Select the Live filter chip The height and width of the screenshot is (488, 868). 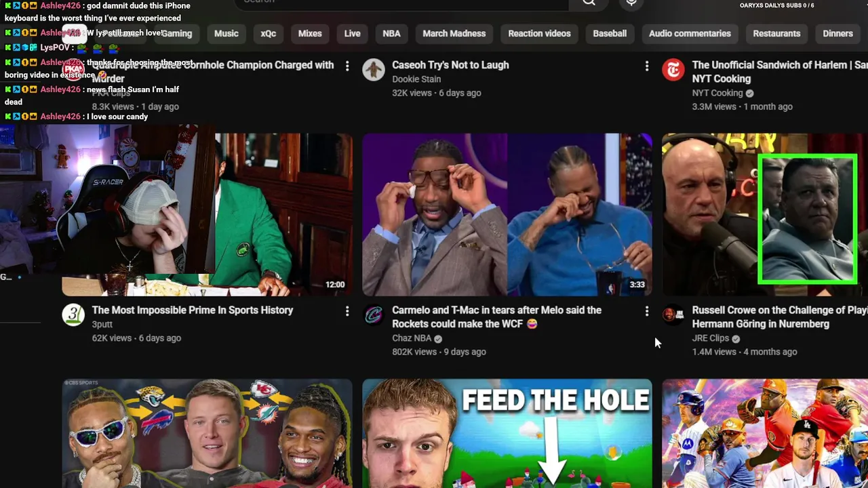coord(352,33)
